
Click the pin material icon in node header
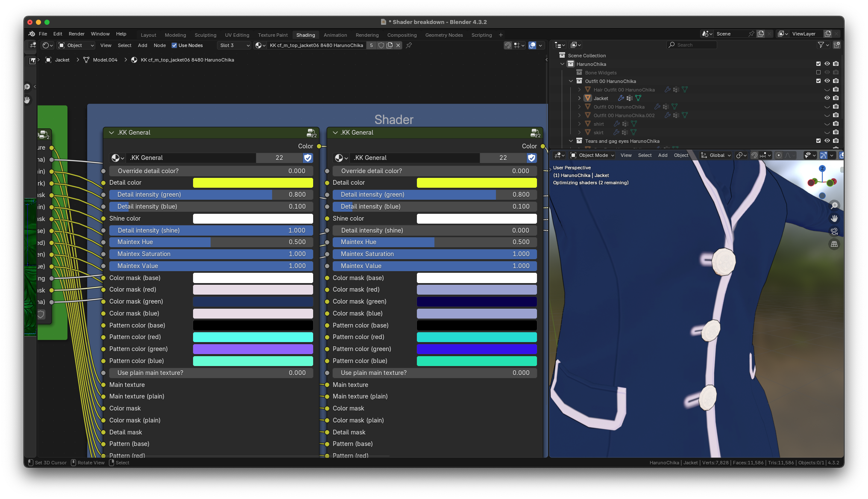tap(409, 45)
